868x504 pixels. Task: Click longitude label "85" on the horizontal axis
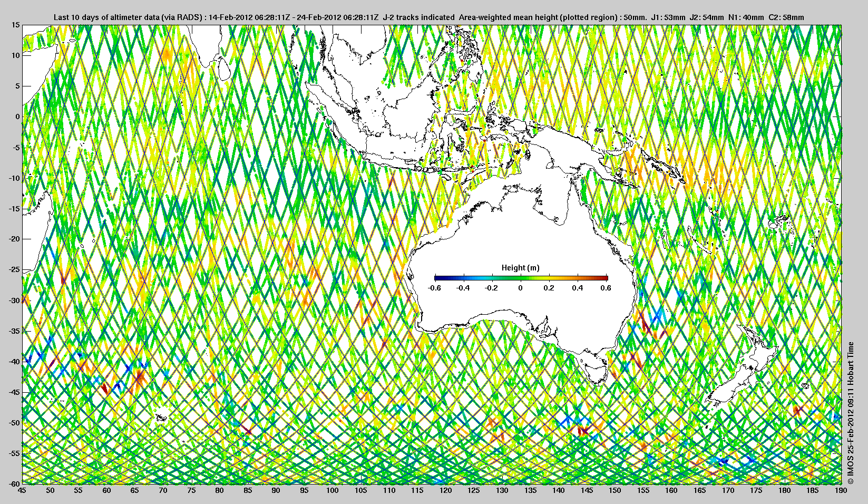click(248, 490)
